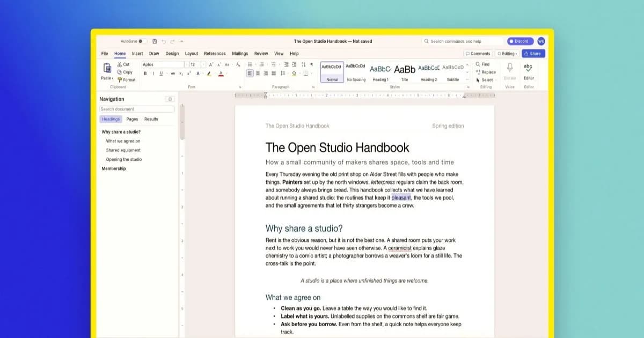
Task: Open the File menu
Action: [105, 54]
